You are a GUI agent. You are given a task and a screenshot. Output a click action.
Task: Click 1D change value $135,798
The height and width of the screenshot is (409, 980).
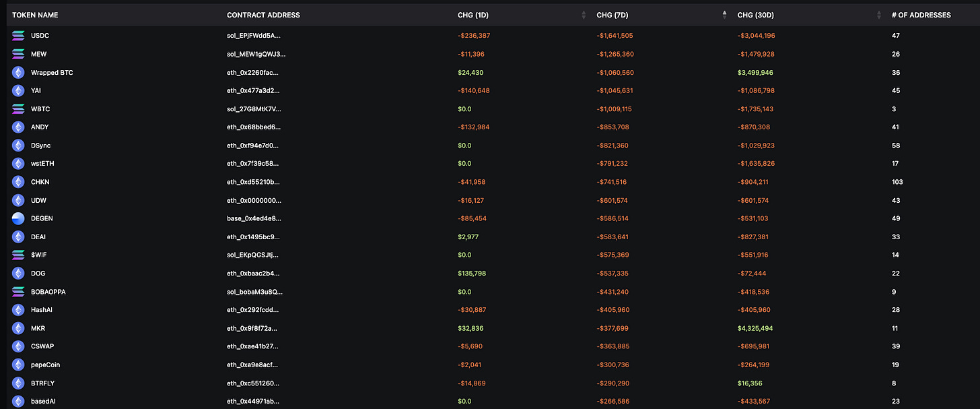coord(472,273)
